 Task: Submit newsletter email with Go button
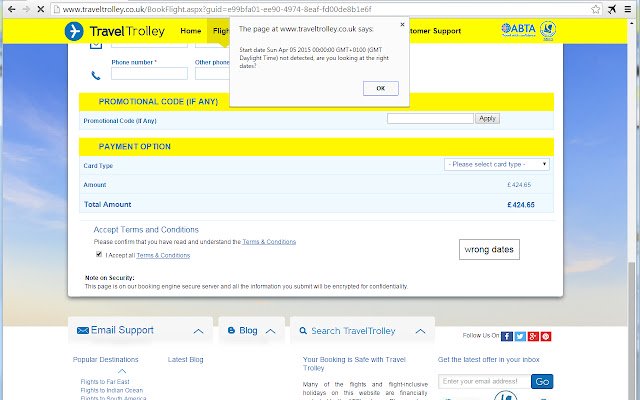(x=542, y=381)
